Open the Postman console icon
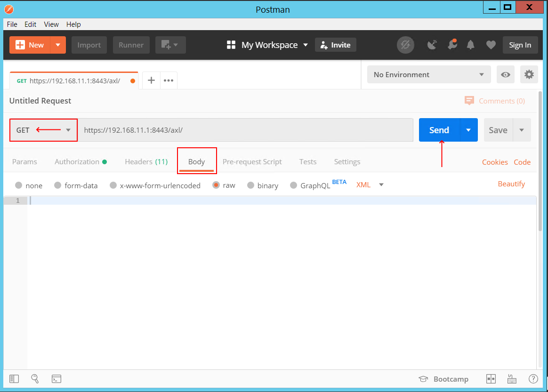The width and height of the screenshot is (548, 392). pyautogui.click(x=56, y=379)
